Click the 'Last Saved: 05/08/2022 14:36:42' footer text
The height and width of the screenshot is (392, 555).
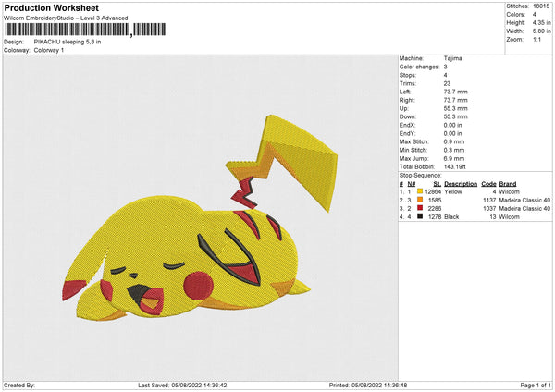[182, 385]
